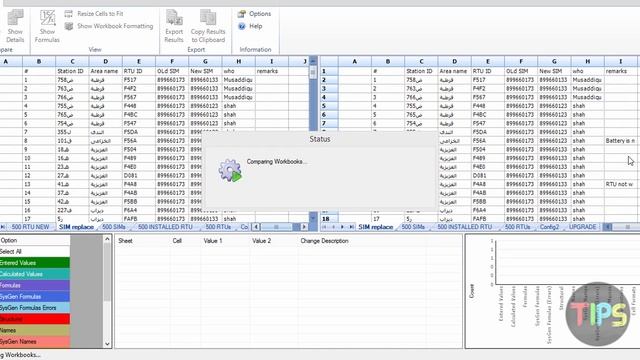This screenshot has width=640, height=360.
Task: Click left grid New SIM header cell
Action: click(205, 71)
